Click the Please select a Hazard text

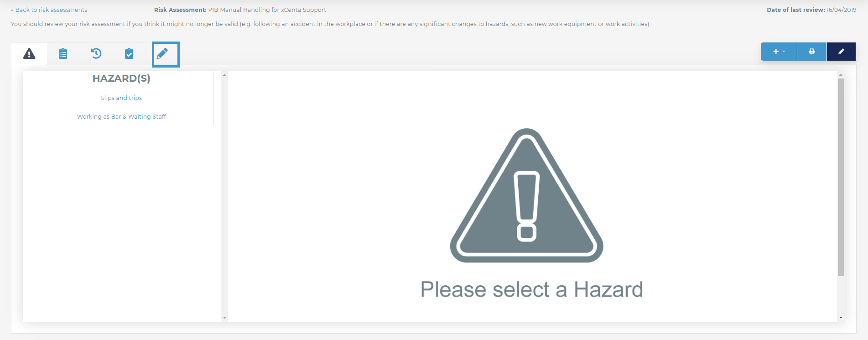pos(531,289)
